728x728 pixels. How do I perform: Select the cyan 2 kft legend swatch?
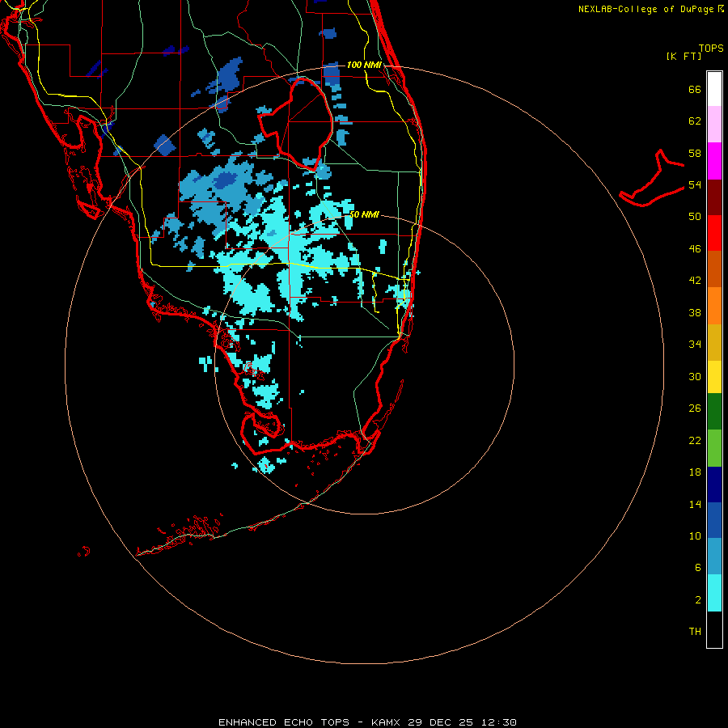[714, 593]
